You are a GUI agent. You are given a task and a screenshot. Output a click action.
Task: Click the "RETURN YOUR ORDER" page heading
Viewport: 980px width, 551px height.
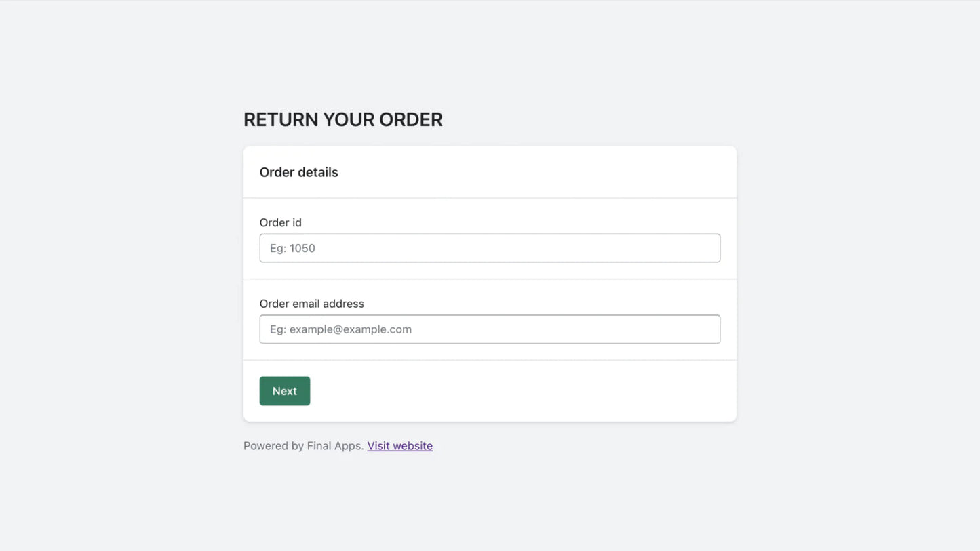(342, 120)
